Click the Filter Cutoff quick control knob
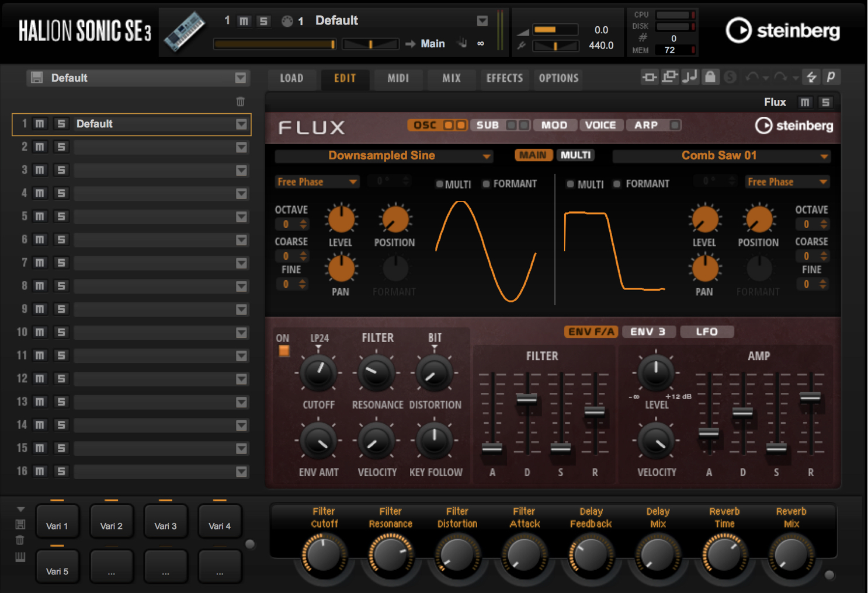868x593 pixels. click(324, 554)
